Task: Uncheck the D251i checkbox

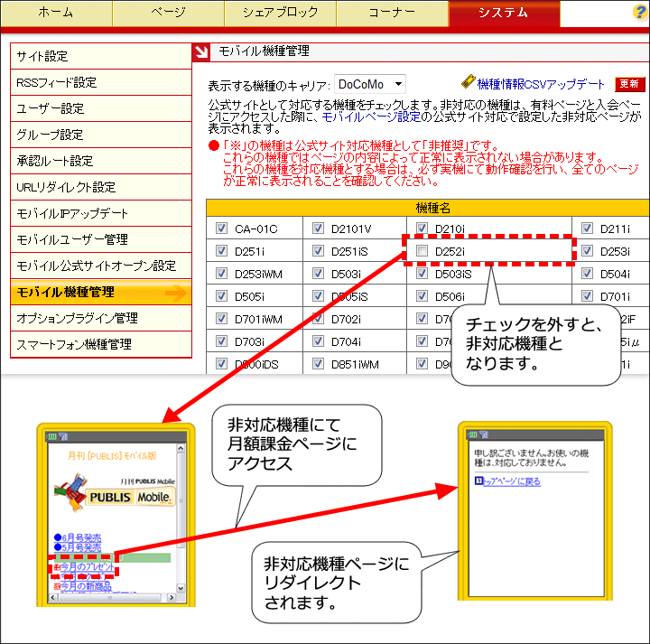Action: tap(221, 251)
